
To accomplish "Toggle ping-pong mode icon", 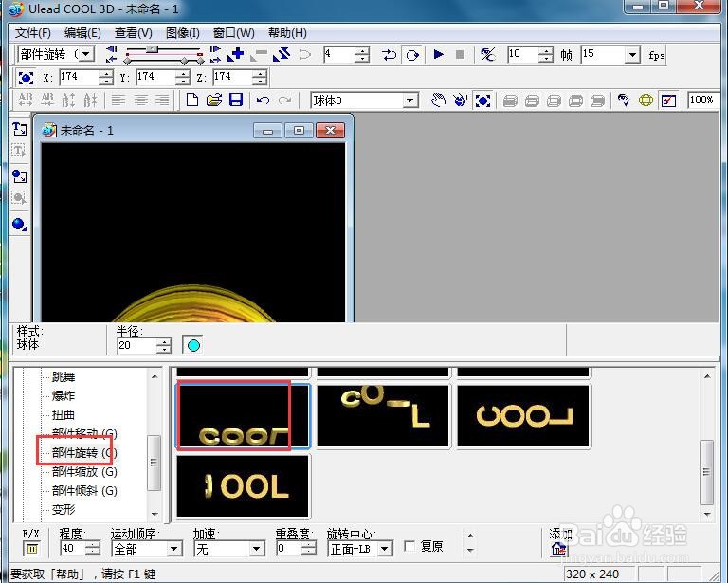I will coord(389,55).
